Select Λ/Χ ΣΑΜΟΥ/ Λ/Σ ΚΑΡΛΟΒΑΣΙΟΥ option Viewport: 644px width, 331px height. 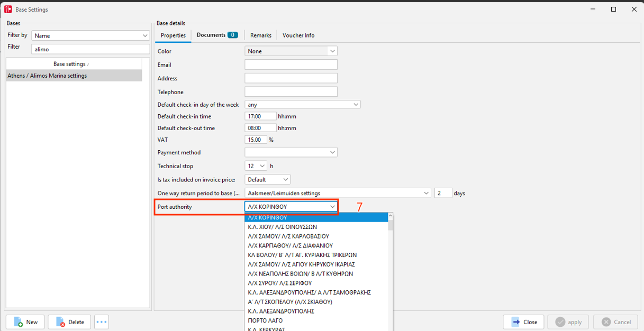(x=316, y=236)
